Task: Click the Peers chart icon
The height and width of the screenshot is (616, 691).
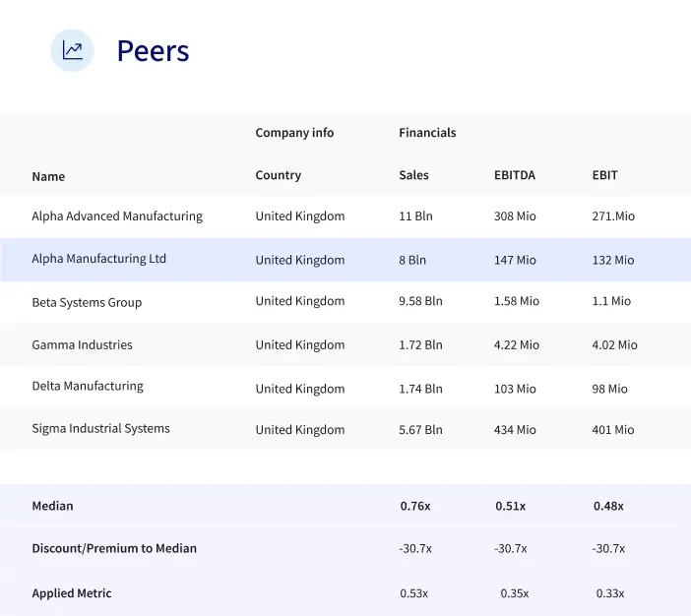Action: click(72, 50)
